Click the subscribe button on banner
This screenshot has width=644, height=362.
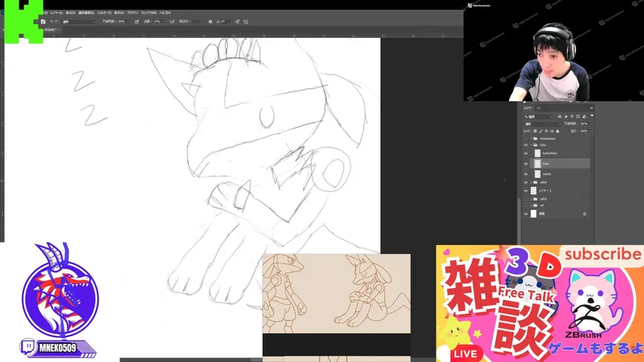click(x=602, y=254)
